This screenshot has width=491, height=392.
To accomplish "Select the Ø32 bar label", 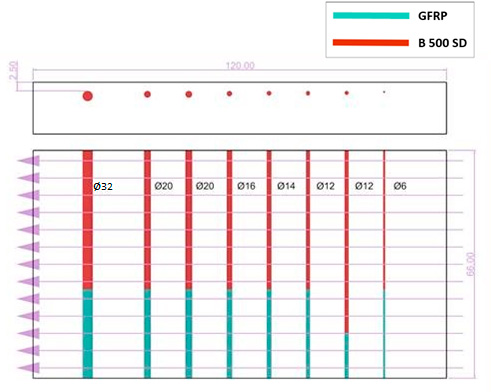I will [x=103, y=186].
